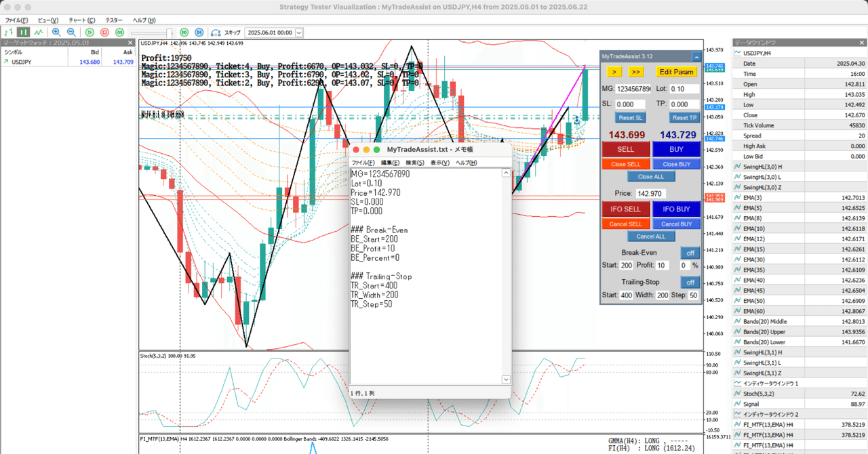Click the Cancel BUY button
Viewport: 868px width, 454px height.
[x=677, y=224]
